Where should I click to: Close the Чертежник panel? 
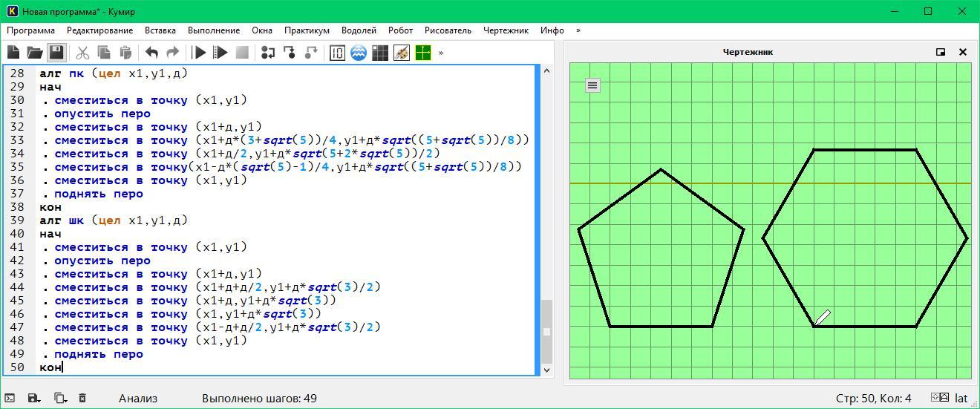(x=963, y=52)
